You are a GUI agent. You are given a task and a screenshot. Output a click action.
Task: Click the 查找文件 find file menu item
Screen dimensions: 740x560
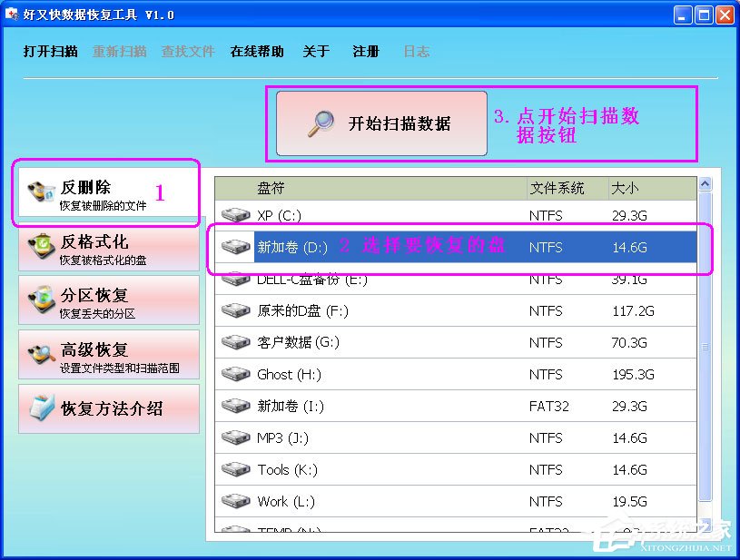point(188,52)
